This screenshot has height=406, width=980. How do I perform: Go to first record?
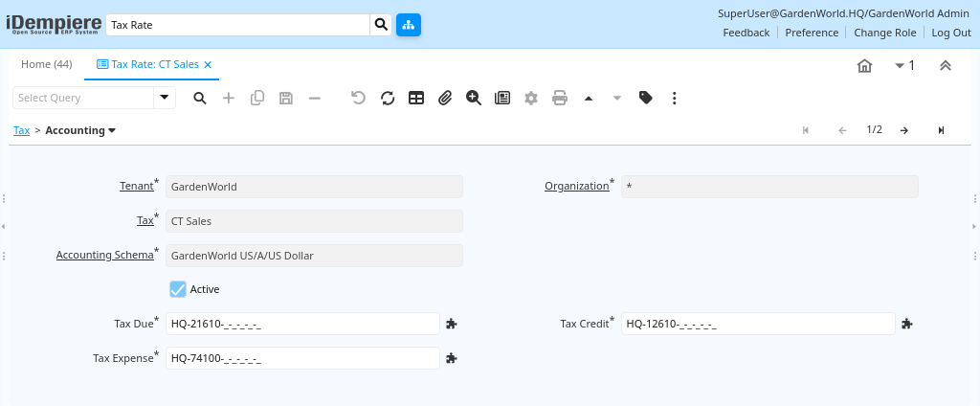tap(806, 130)
